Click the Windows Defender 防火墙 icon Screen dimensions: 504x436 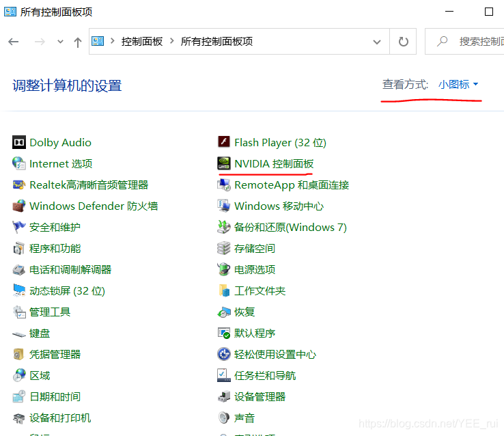(19, 206)
